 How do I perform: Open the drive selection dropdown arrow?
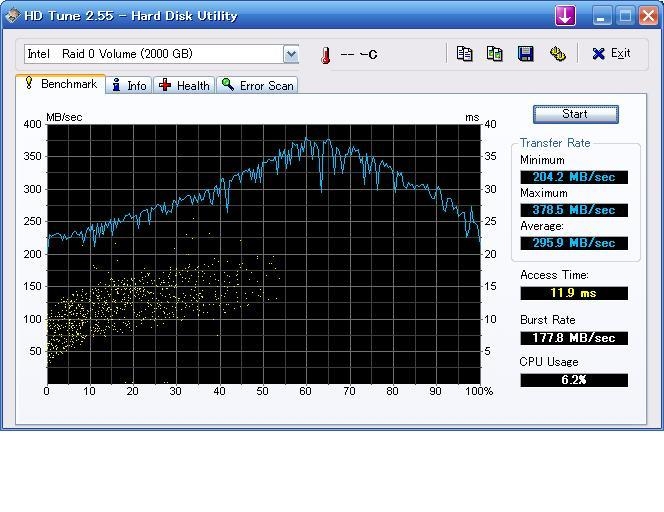pos(291,54)
